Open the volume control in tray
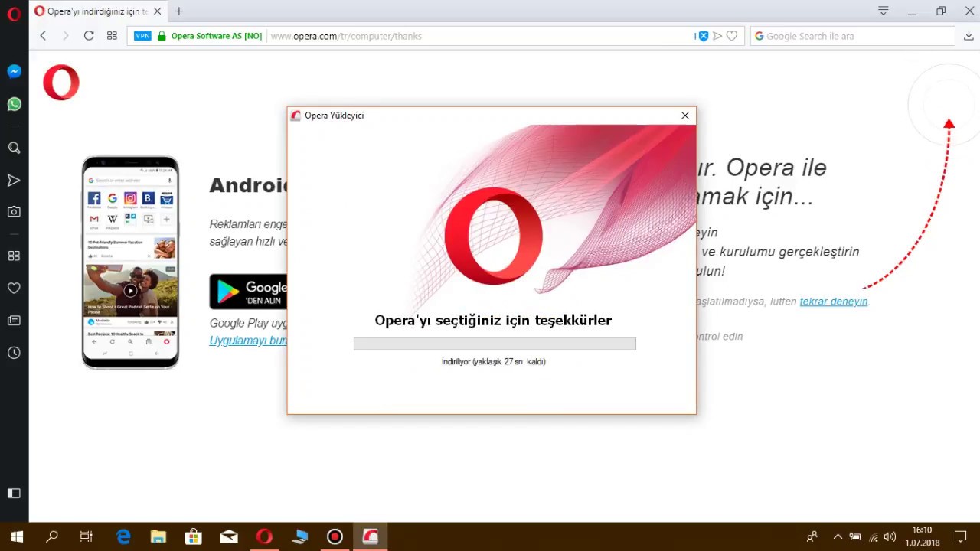Screen dimensions: 980x551 point(890,536)
